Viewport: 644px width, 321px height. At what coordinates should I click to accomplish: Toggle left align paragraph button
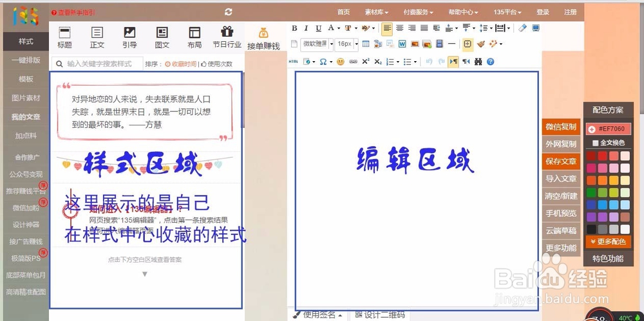(x=386, y=28)
